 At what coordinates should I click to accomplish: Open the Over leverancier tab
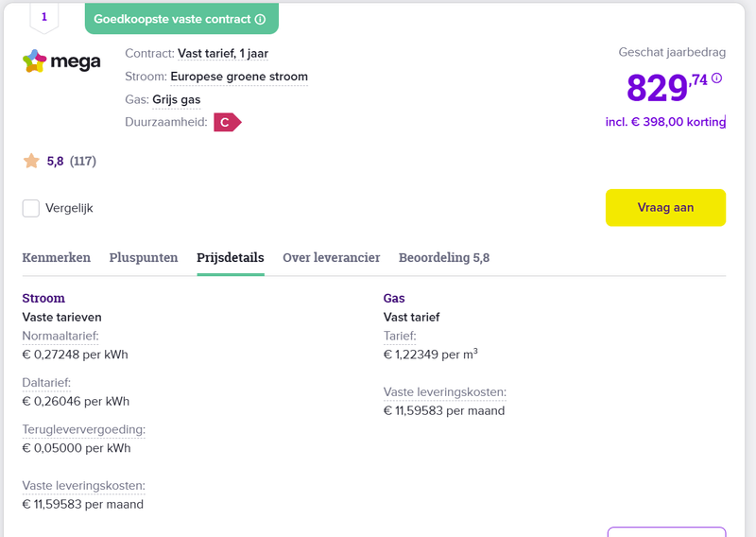332,257
